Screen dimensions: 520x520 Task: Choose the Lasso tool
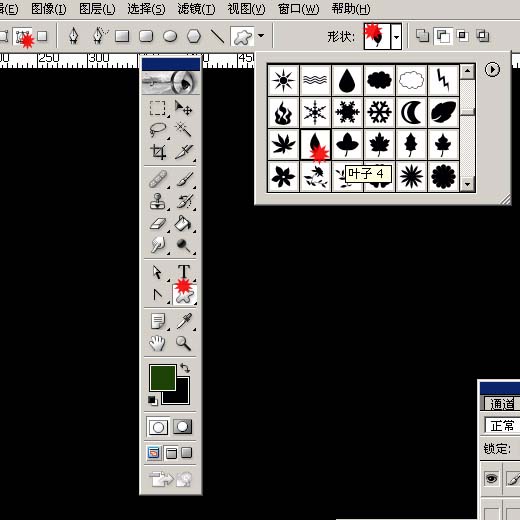pyautogui.click(x=158, y=129)
